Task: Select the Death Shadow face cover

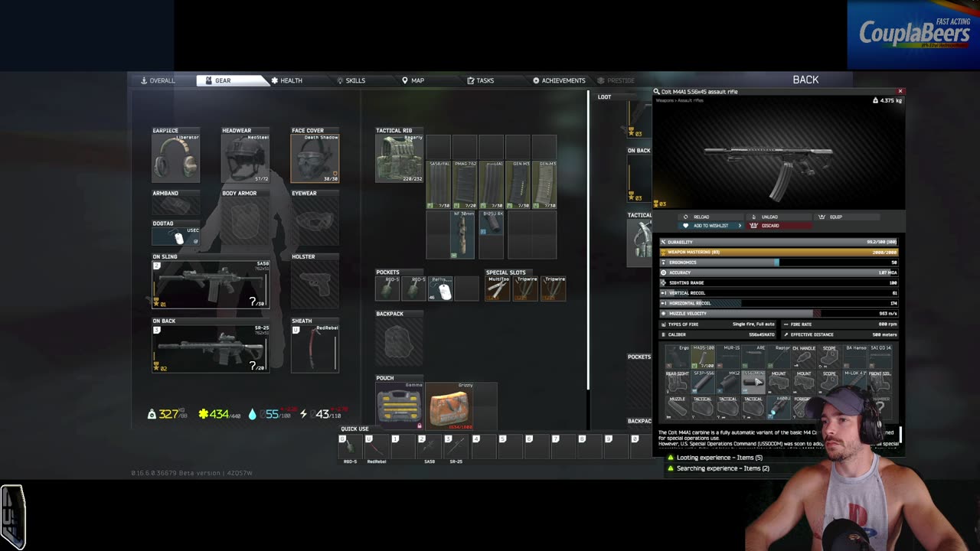Action: pos(315,158)
